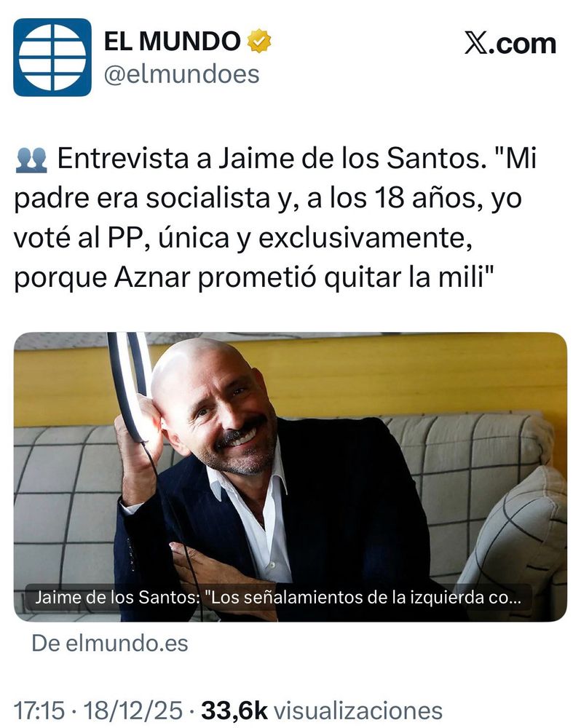This screenshot has width=581, height=728.
Task: Click the 18/12/25 post date
Action: coord(133,711)
